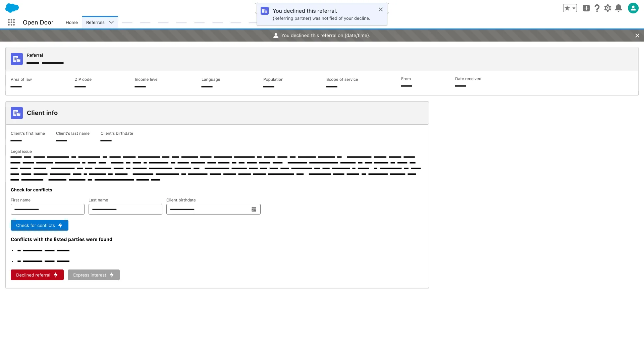Click the 'Language' field label
Image resolution: width=644 pixels, height=362 pixels.
(211, 79)
